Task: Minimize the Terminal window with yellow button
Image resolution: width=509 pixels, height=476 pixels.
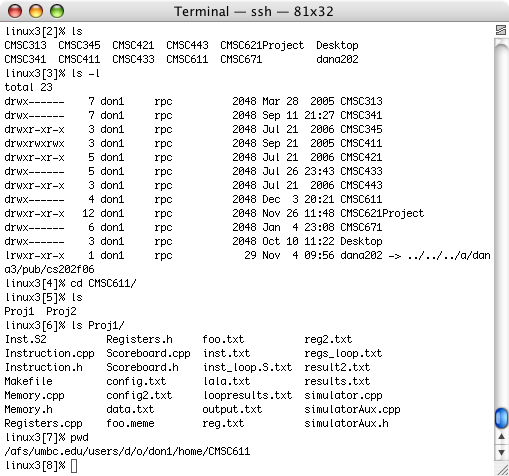Action: pyautogui.click(x=36, y=11)
